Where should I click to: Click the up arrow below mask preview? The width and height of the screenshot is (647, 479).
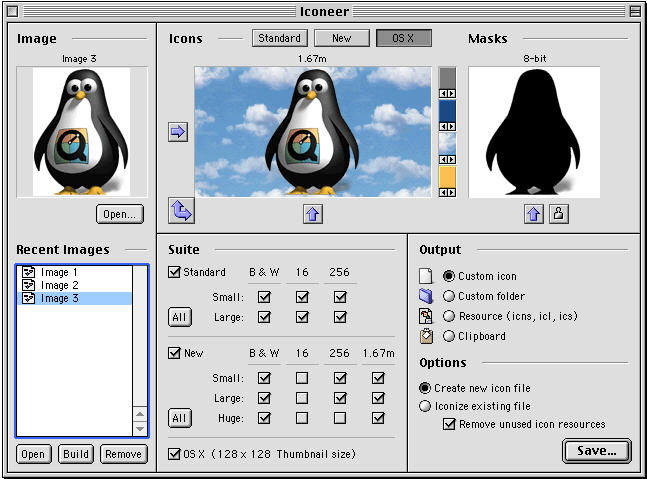[x=534, y=214]
